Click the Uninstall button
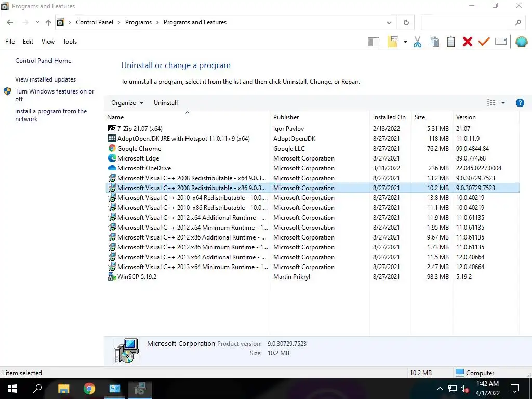Viewport: 532px width, 399px height. (166, 103)
